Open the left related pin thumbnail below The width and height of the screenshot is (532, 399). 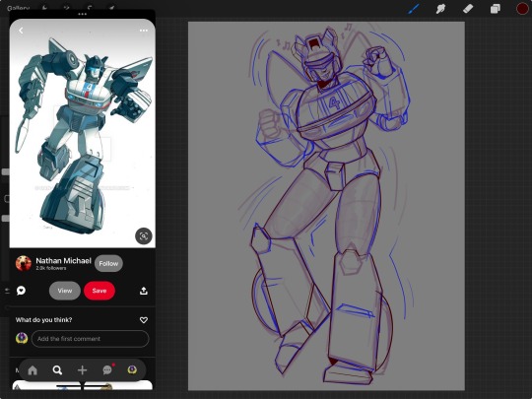(x=46, y=385)
